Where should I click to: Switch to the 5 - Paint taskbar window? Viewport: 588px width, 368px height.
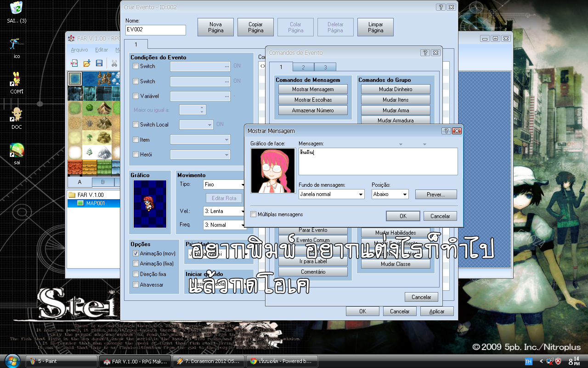click(x=61, y=361)
